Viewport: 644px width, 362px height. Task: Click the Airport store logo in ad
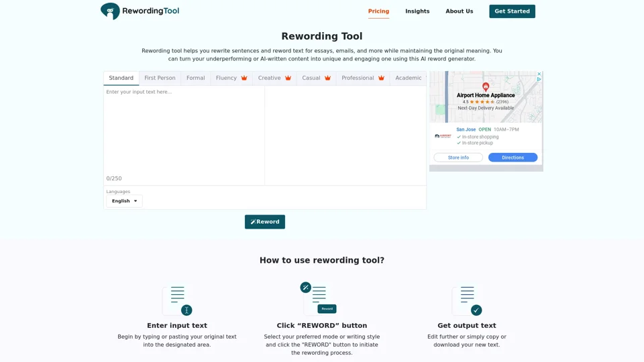tap(443, 136)
